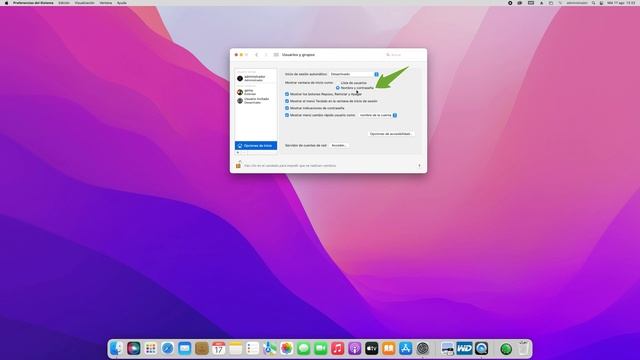640x360 pixels.
Task: Select the 'Usuario invitado' account in sidebar
Action: pos(256,100)
